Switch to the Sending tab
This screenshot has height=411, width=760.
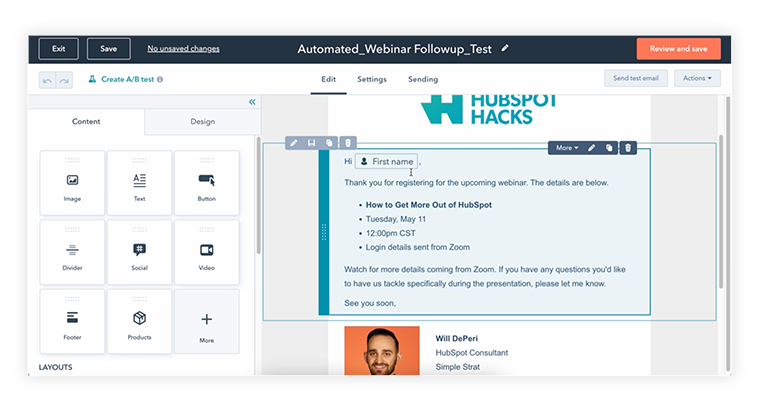click(423, 79)
